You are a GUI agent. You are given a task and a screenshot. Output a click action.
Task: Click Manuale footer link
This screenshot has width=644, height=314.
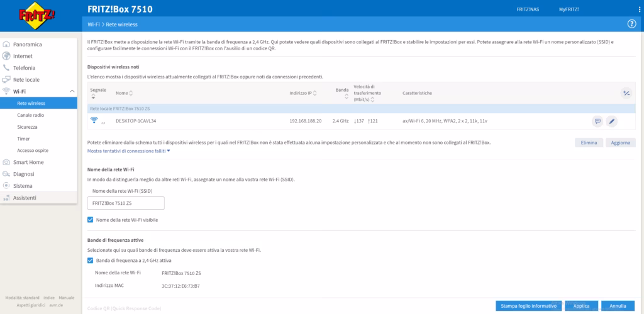pyautogui.click(x=66, y=298)
